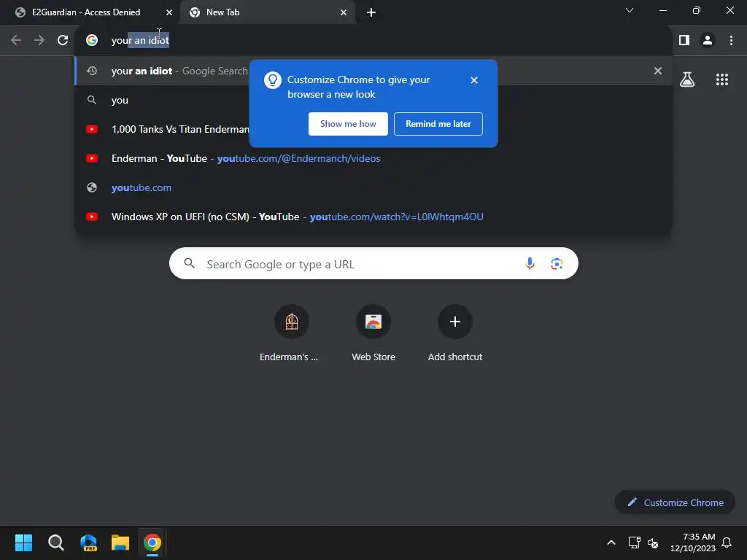Click the Google icon in the address bar
Screen dimensions: 747x560
point(92,40)
